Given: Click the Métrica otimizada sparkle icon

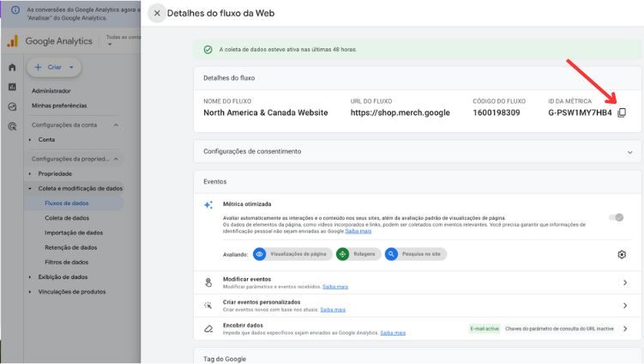Looking at the screenshot, I should pos(208,204).
